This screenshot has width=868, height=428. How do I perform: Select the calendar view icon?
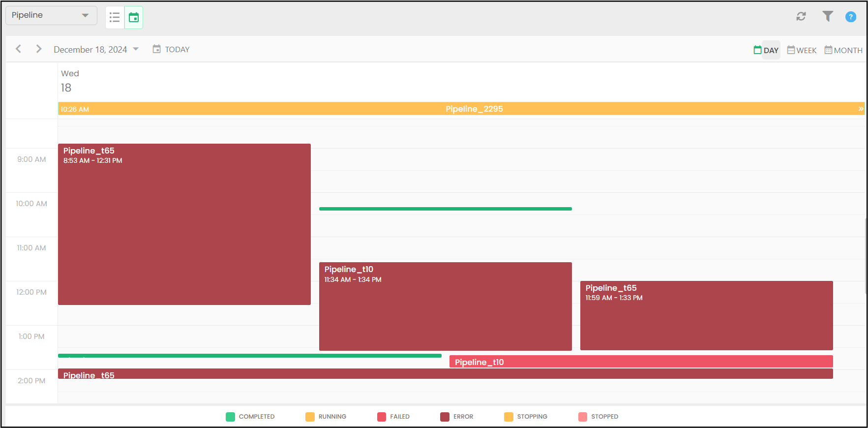[134, 18]
